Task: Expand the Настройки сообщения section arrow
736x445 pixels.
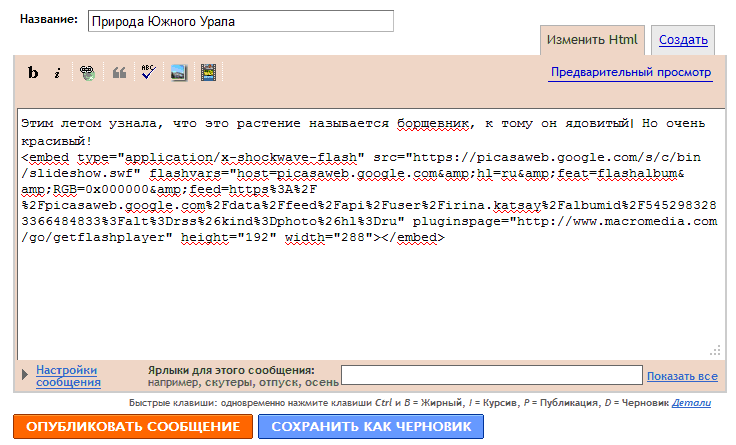Action: pyautogui.click(x=24, y=375)
